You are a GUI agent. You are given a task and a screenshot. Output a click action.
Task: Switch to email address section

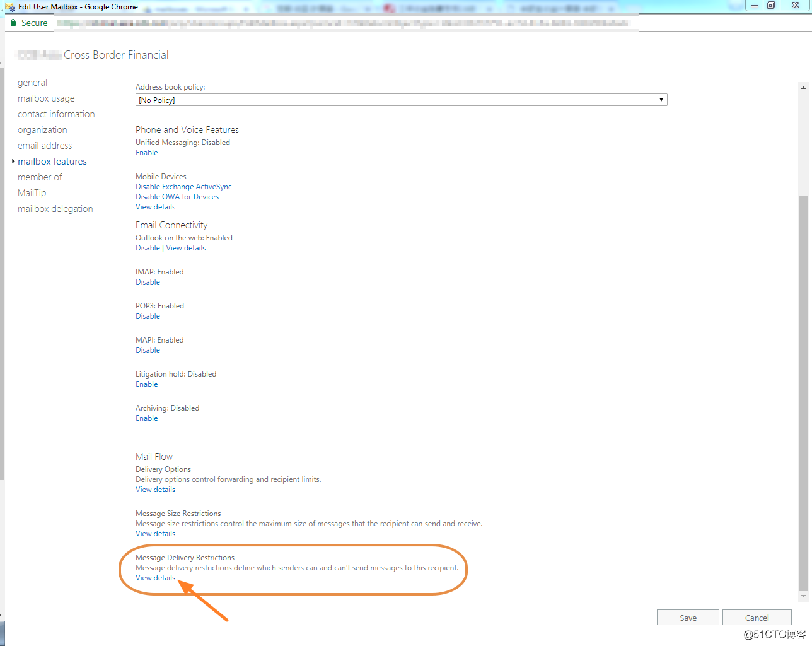coord(45,146)
